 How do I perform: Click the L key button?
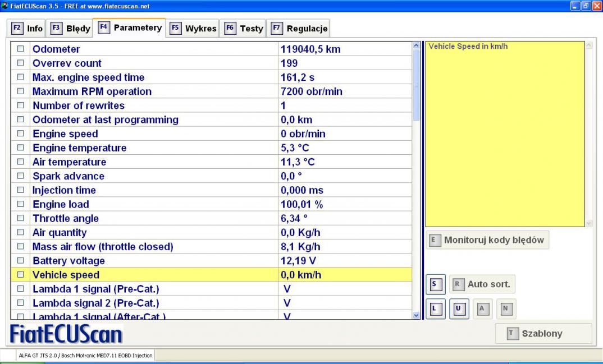[436, 308]
